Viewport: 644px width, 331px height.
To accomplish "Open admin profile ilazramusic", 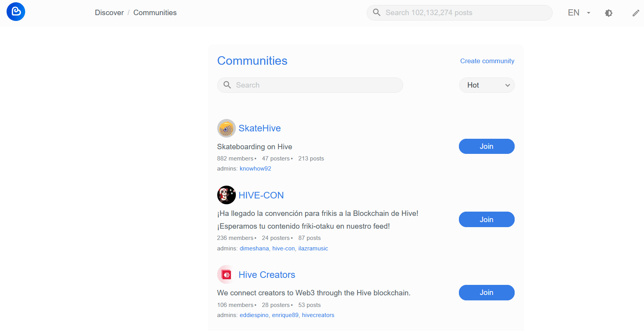I will (313, 248).
